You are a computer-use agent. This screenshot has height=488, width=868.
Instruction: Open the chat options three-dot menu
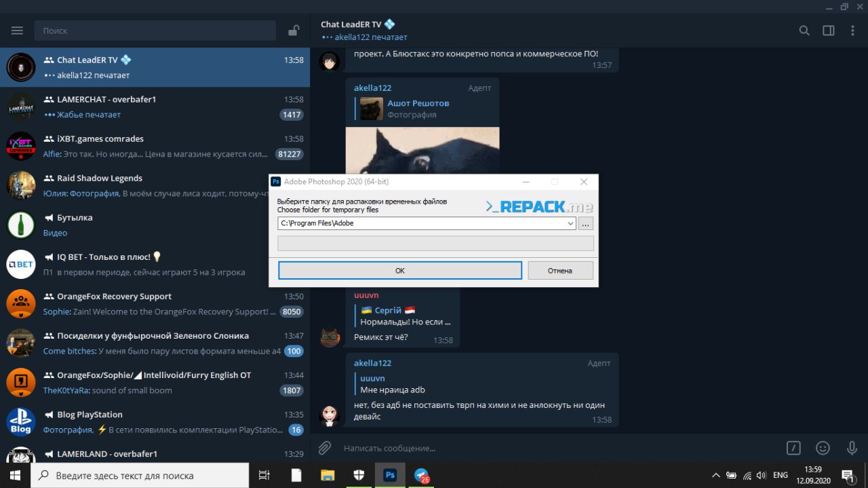pyautogui.click(x=852, y=31)
